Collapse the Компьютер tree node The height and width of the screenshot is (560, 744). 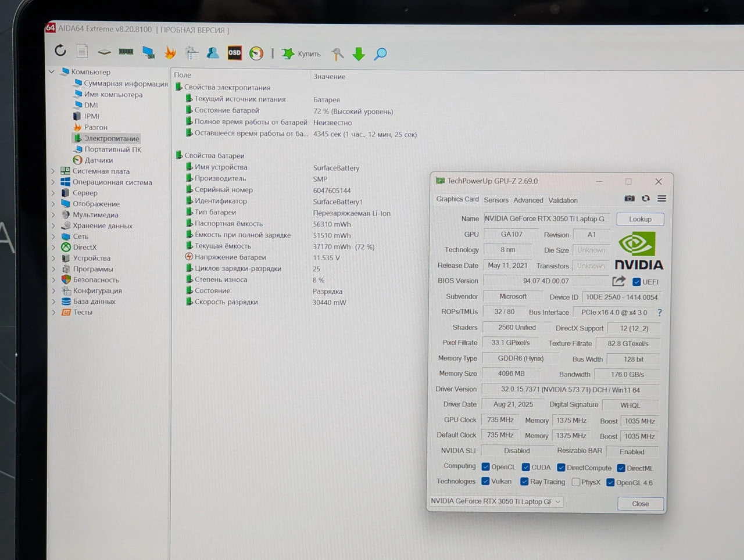point(52,72)
